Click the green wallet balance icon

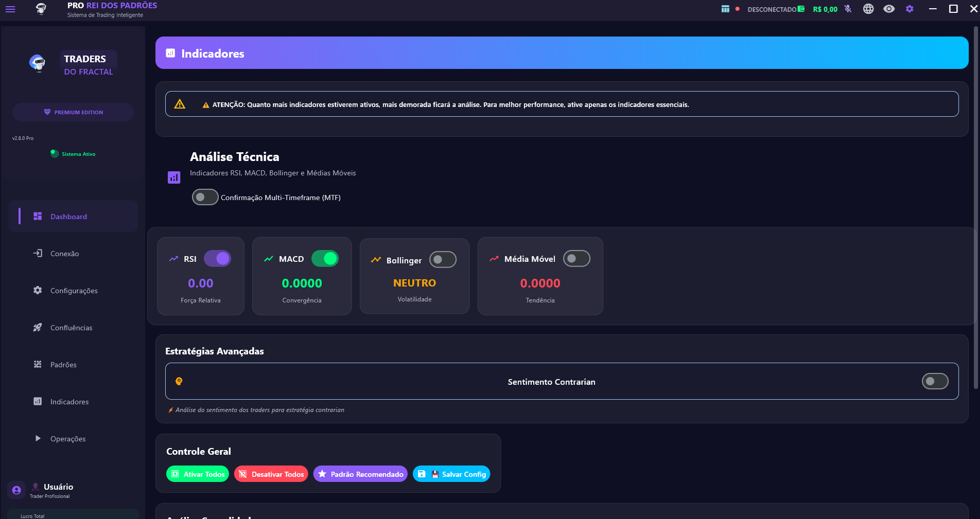pyautogui.click(x=801, y=9)
